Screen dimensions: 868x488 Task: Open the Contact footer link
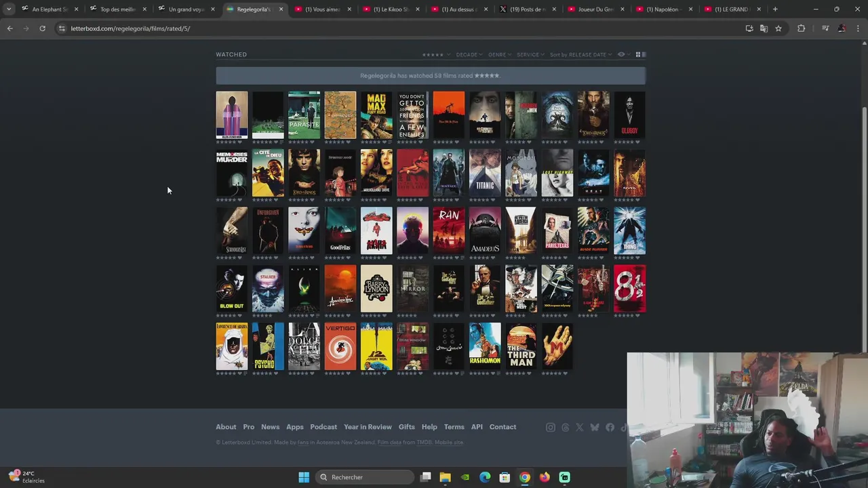point(502,427)
